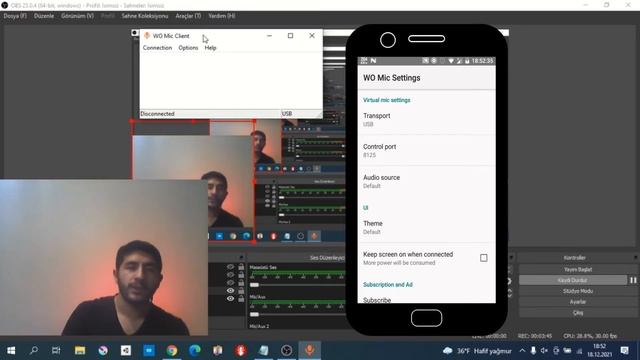Click the Kontroller panel float icon
This screenshot has height=360, width=640.
[x=636, y=258]
